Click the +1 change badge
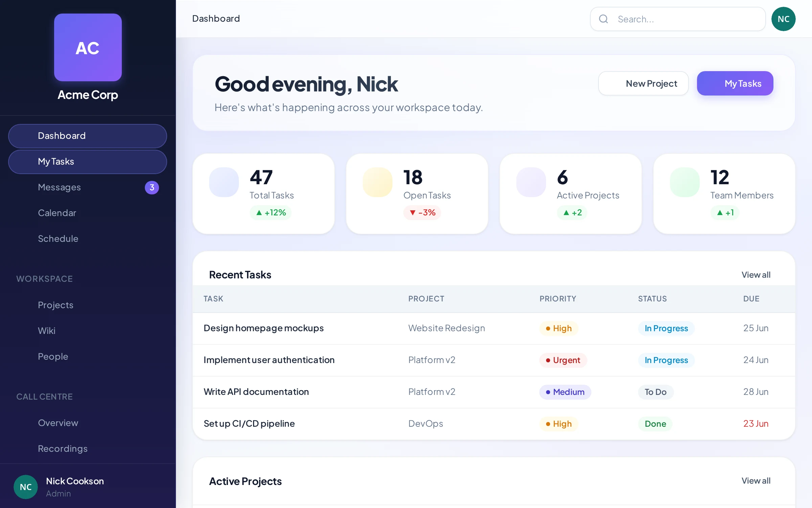The height and width of the screenshot is (508, 812). 725,213
